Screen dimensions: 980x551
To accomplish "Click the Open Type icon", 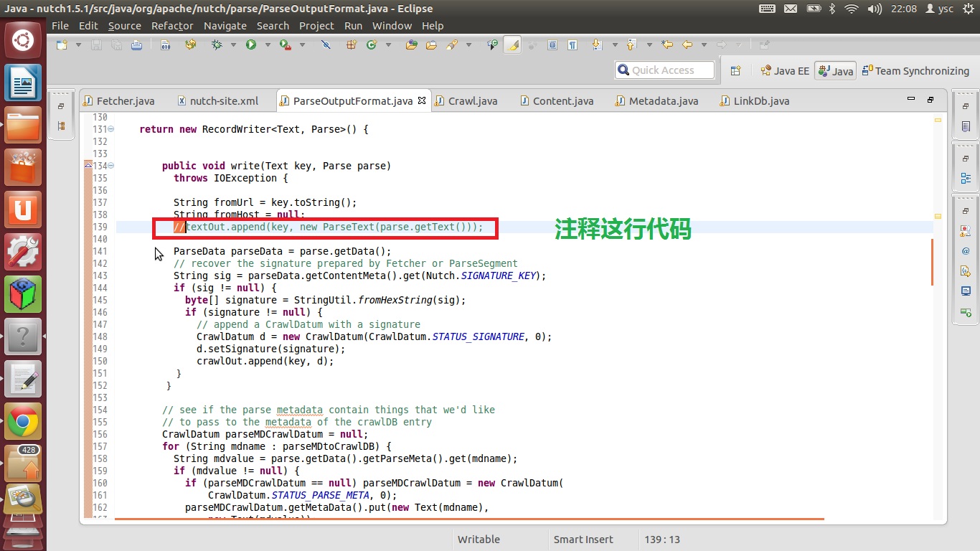I will pyautogui.click(x=412, y=44).
